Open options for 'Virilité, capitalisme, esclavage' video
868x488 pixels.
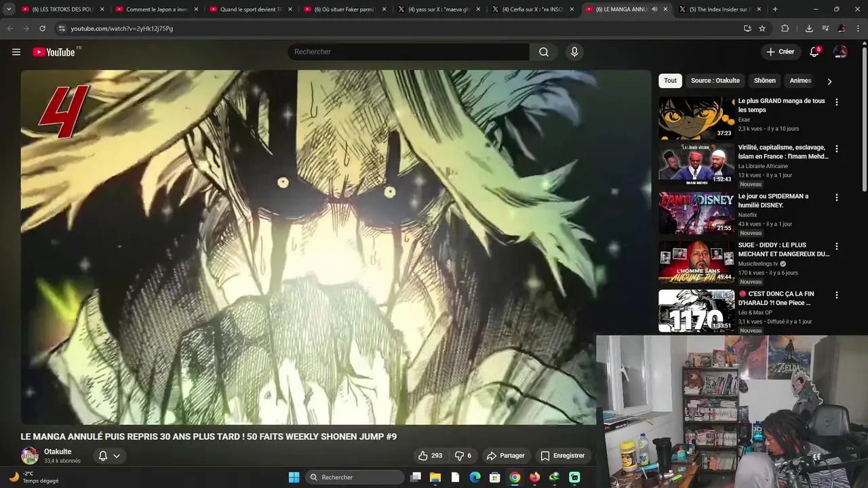click(x=836, y=148)
